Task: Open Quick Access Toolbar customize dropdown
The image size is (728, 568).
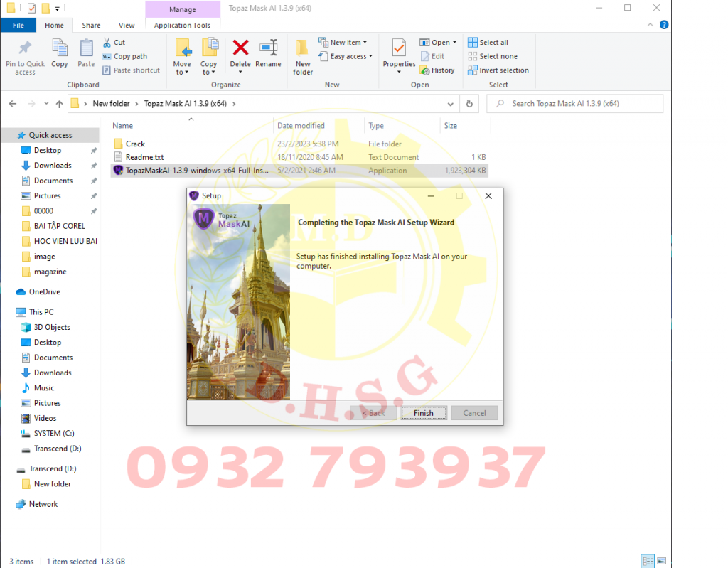Action: [57, 9]
